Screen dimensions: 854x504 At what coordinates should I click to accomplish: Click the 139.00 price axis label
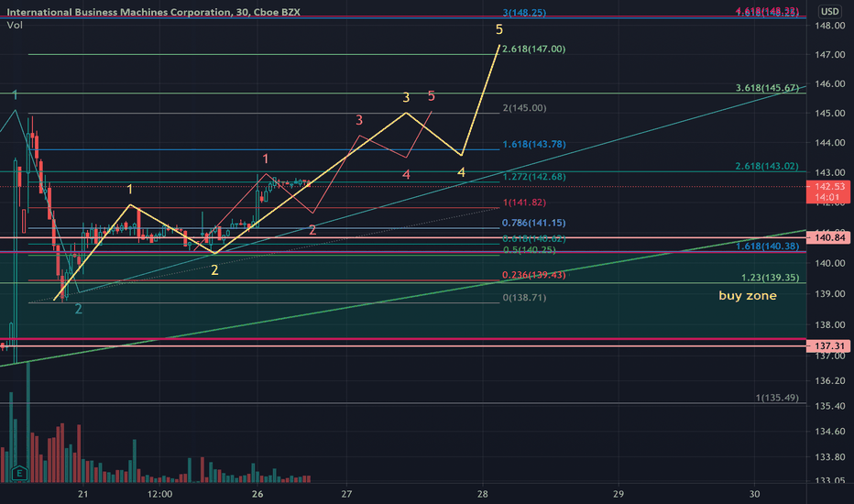click(x=830, y=293)
